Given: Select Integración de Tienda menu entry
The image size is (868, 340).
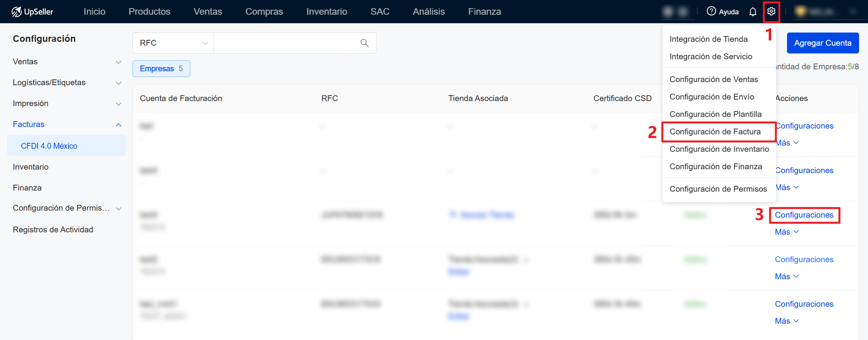Looking at the screenshot, I should [708, 39].
